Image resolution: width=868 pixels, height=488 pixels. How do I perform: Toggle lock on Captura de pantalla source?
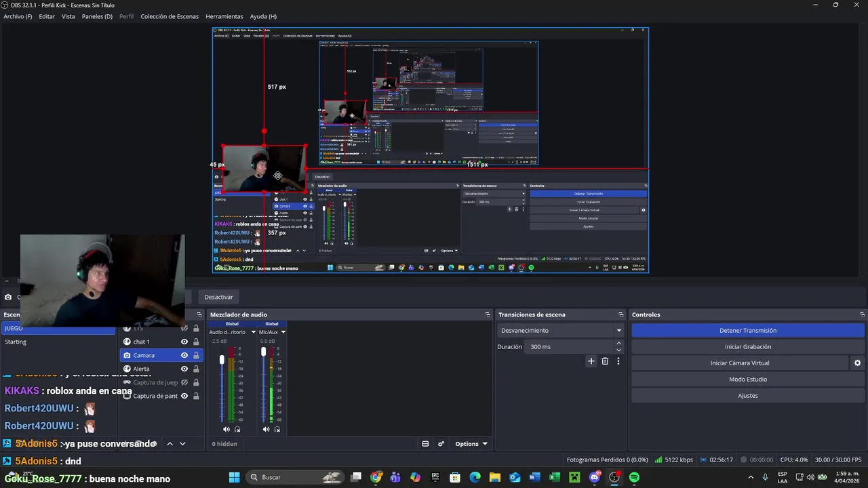(x=196, y=396)
